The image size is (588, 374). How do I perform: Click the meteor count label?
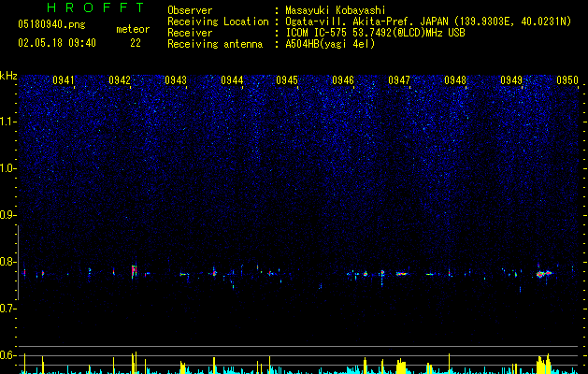pos(133,29)
